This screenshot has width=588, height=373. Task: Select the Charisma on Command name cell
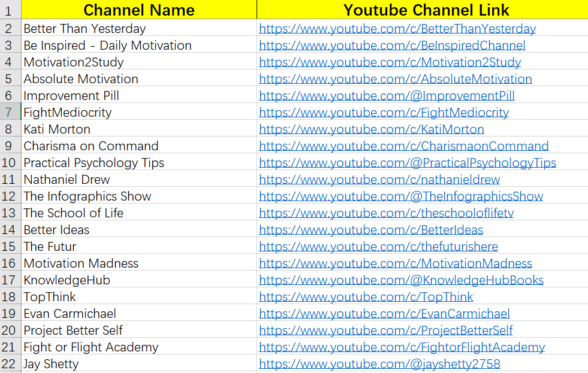pyautogui.click(x=139, y=145)
